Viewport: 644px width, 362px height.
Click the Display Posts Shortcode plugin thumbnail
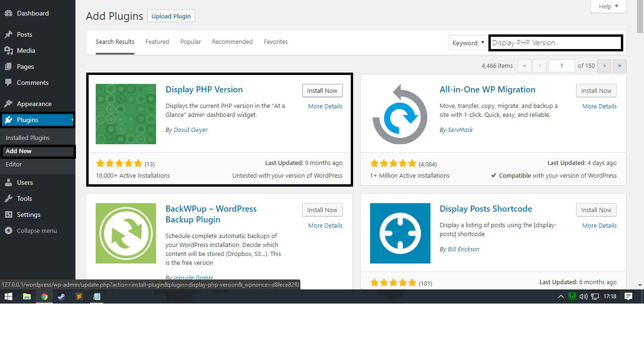pyautogui.click(x=400, y=233)
